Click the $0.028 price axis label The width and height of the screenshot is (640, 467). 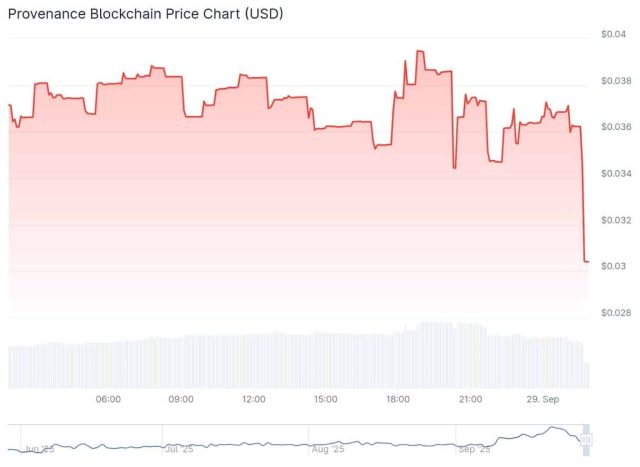tap(615, 313)
